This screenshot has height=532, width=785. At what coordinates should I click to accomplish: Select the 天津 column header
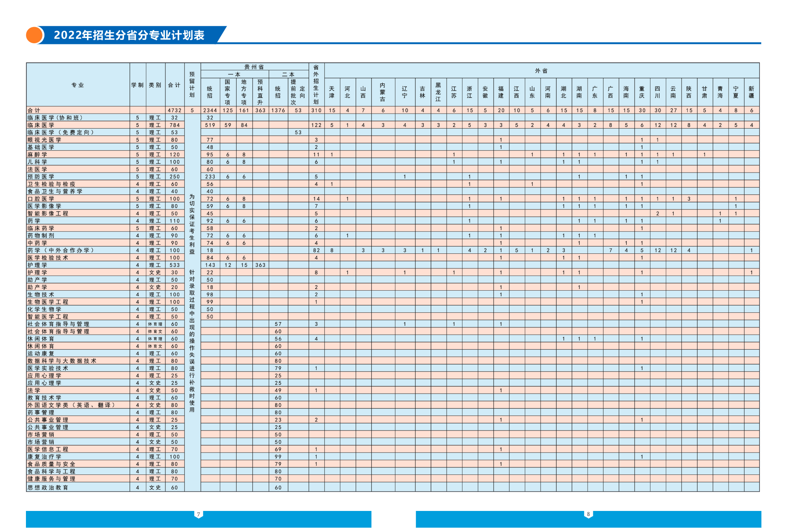[x=332, y=92]
